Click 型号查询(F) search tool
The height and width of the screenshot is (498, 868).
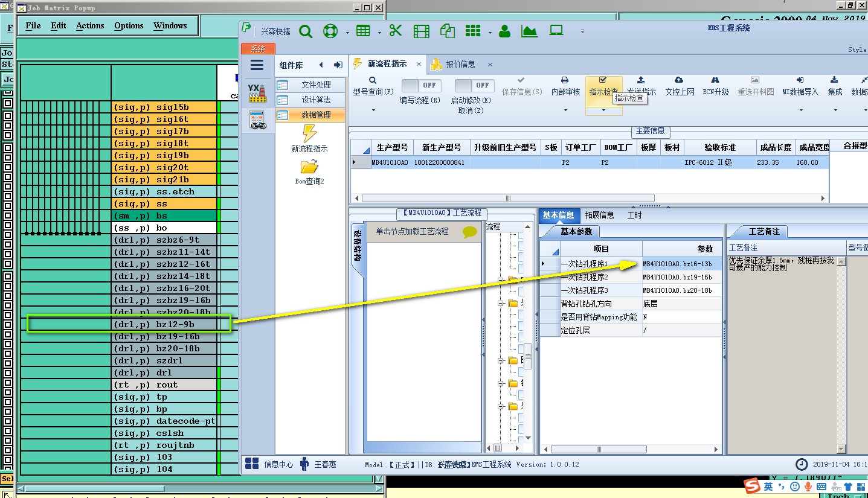tap(373, 86)
